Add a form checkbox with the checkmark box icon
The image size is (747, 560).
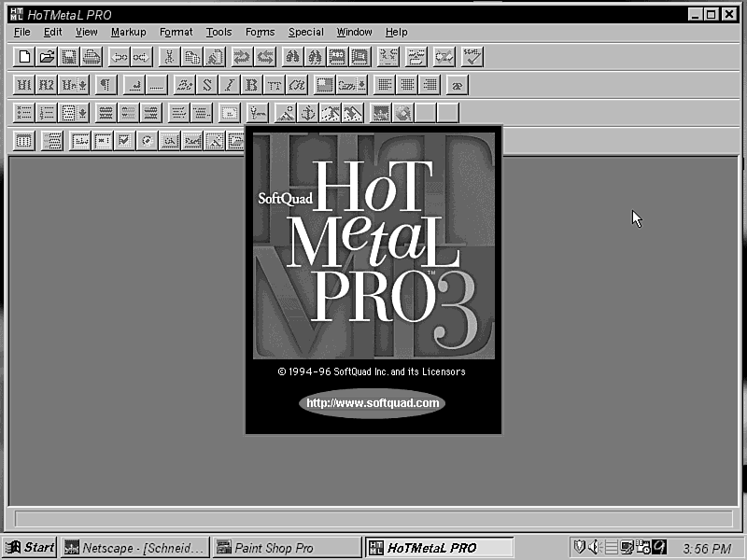124,142
